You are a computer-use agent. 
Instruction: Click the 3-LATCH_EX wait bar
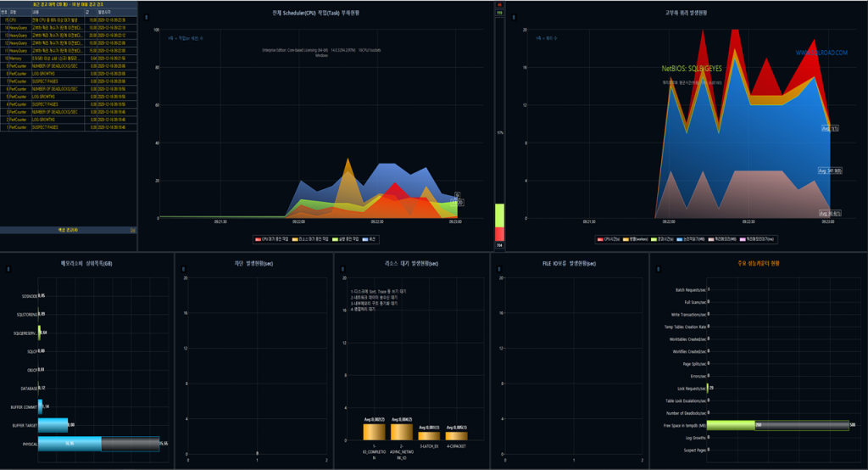[x=429, y=435]
